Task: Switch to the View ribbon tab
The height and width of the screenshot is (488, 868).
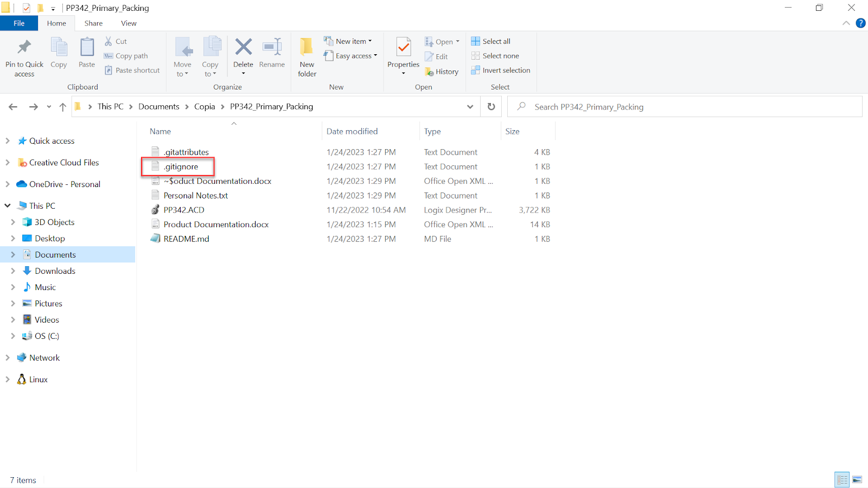Action: coord(129,23)
